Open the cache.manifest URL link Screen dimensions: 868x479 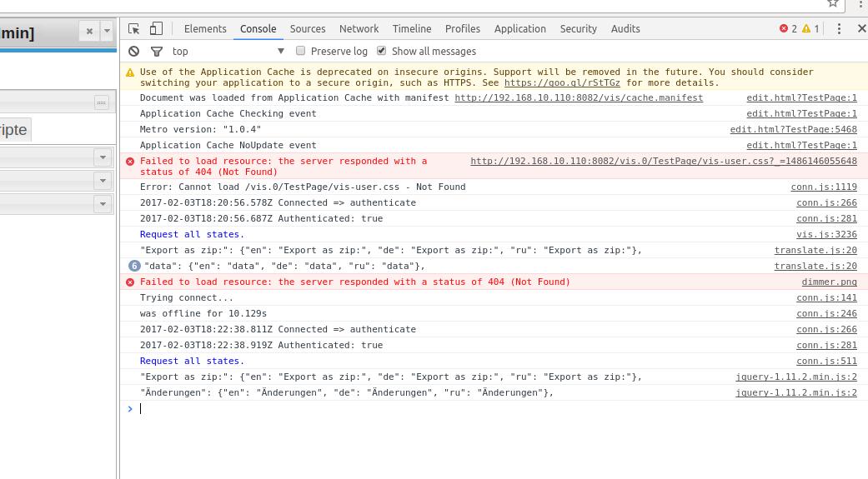(578, 97)
